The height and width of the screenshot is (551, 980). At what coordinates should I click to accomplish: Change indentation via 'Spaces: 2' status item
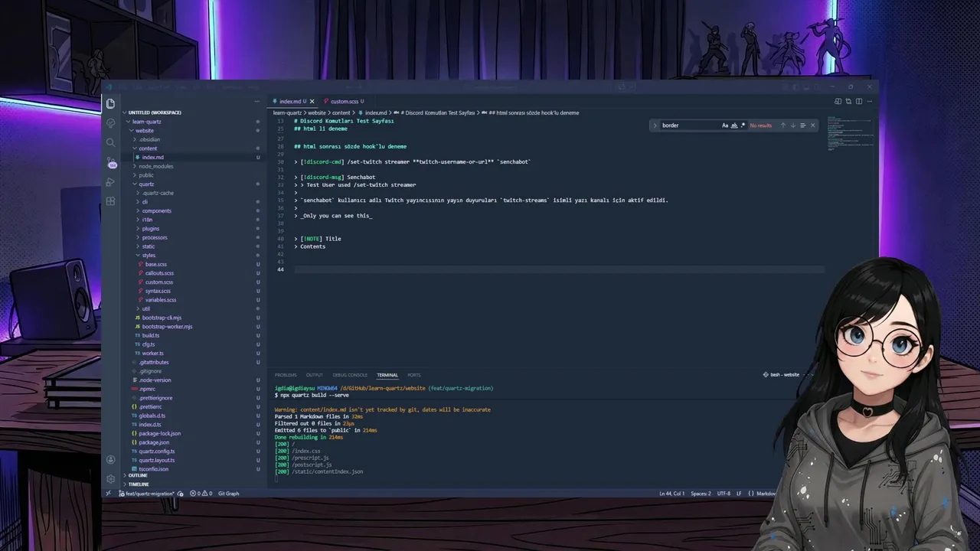[701, 494]
